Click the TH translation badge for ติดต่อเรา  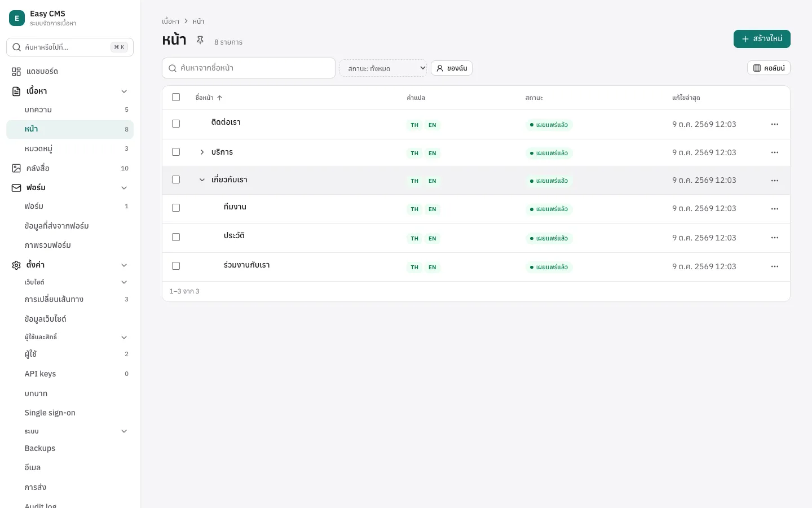pos(414,125)
